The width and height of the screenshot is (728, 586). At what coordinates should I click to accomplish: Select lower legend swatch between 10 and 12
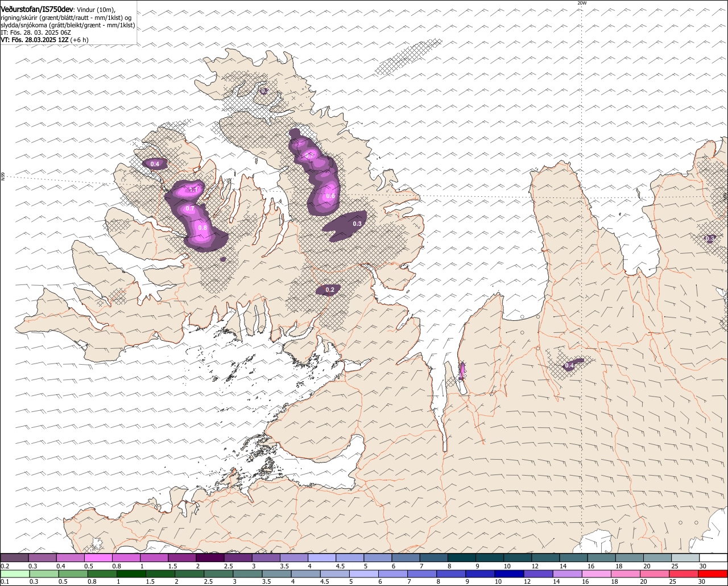click(x=510, y=574)
